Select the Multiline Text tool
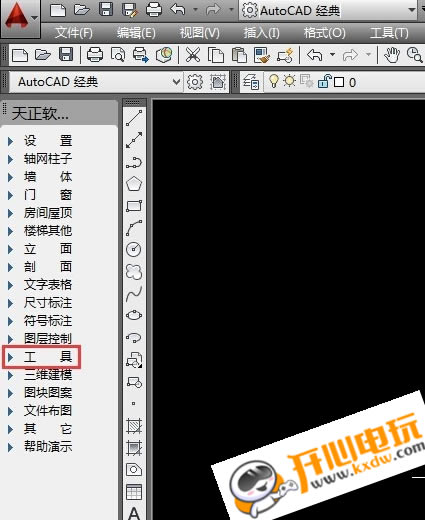 click(134, 513)
